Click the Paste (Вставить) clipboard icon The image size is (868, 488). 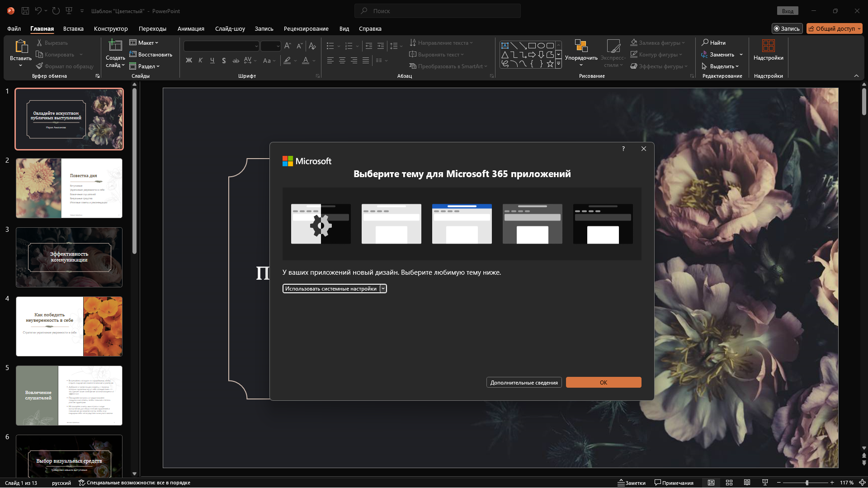tap(21, 46)
